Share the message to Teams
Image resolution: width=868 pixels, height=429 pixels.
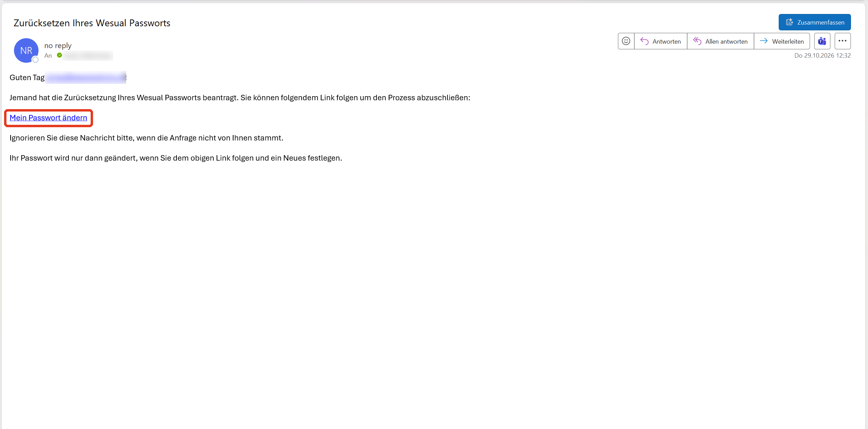(x=822, y=41)
